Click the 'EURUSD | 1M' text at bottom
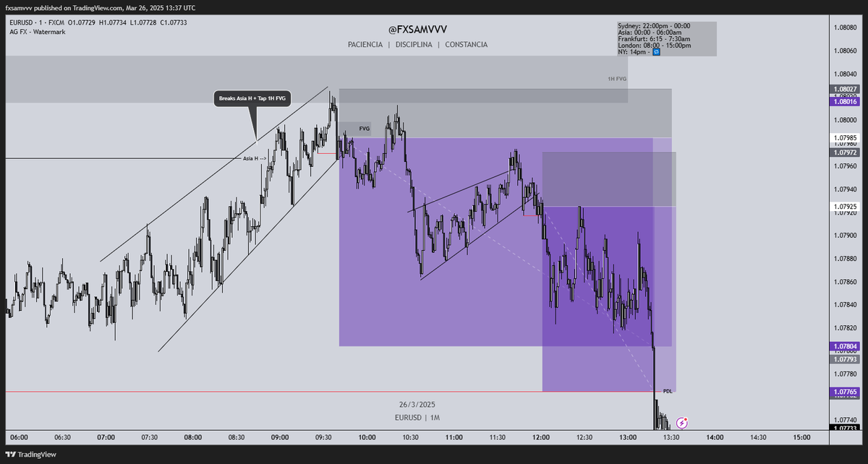Screen dimensions: 868x464 (417, 418)
